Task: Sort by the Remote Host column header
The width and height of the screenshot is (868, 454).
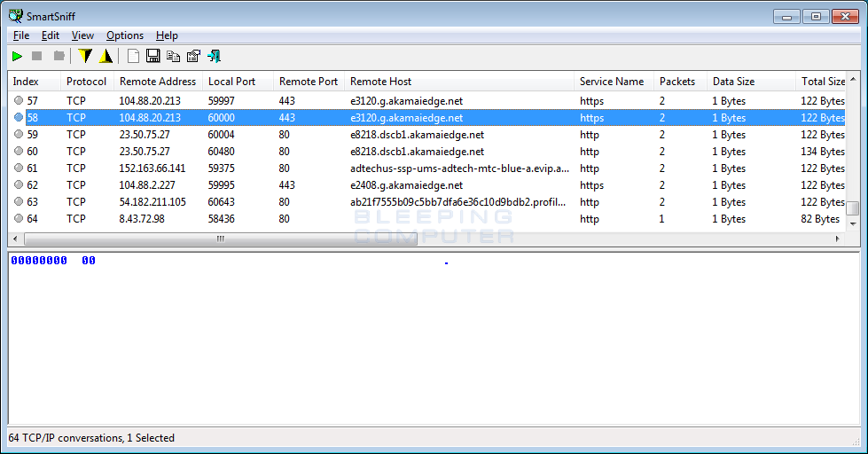Action: pos(459,82)
